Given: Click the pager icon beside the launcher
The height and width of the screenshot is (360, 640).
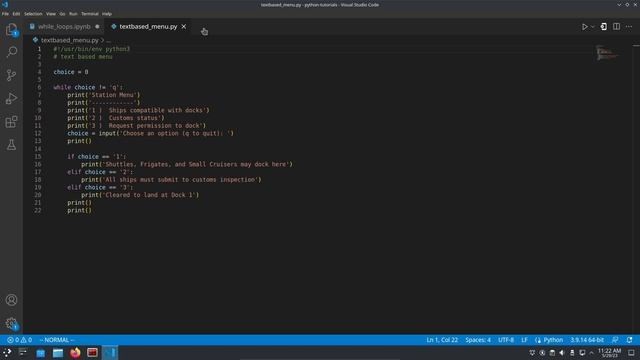Looking at the screenshot, I should click(x=23, y=353).
